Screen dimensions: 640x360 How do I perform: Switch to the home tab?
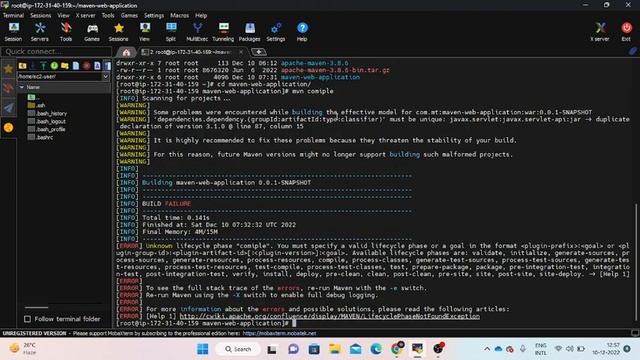(126, 52)
